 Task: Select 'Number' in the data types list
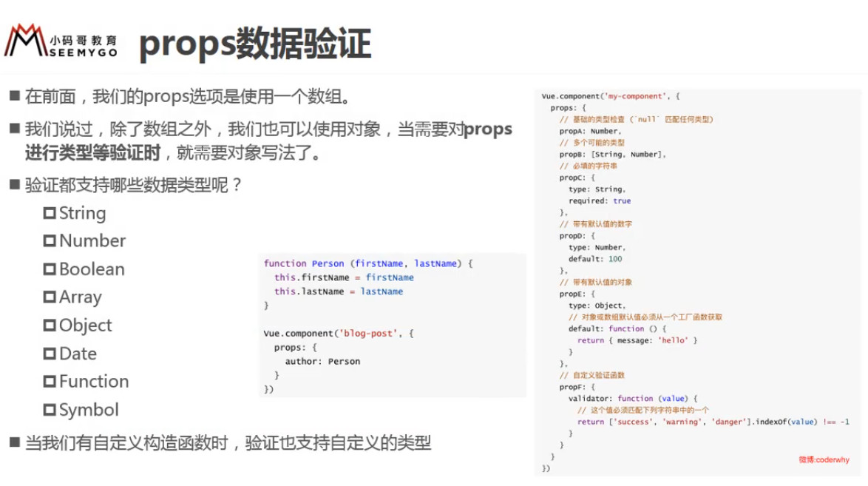point(92,240)
